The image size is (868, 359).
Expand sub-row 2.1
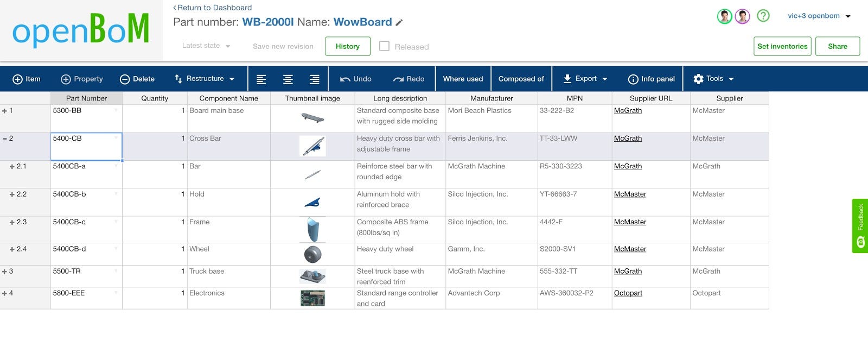pyautogui.click(x=12, y=167)
